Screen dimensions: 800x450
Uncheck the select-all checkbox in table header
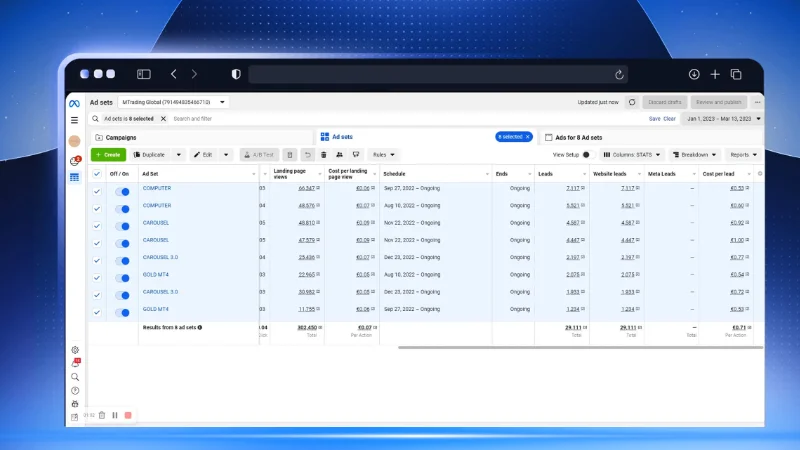[x=97, y=173]
